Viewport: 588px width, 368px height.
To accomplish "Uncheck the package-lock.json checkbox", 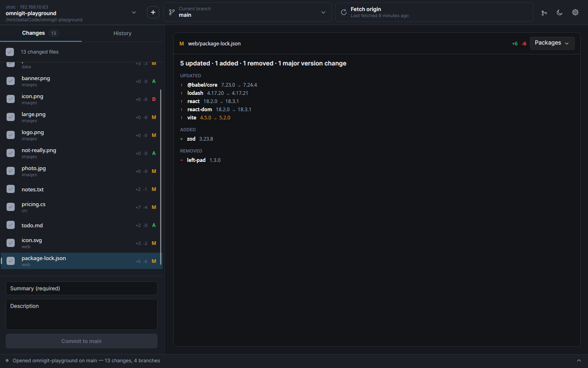I will click(11, 261).
